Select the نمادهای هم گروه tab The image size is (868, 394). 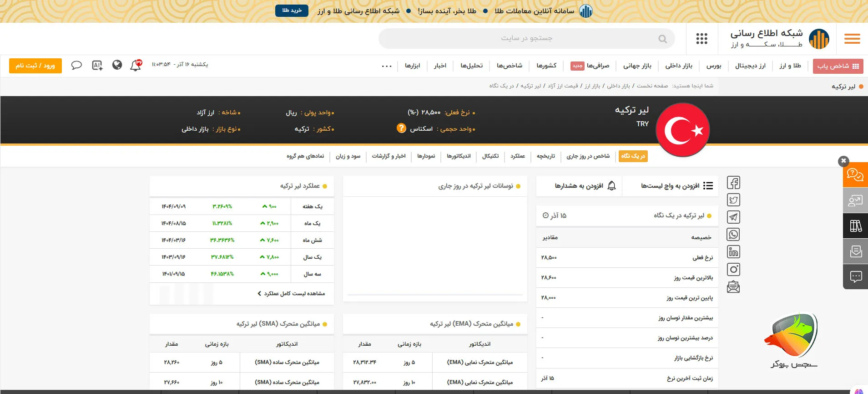[305, 156]
